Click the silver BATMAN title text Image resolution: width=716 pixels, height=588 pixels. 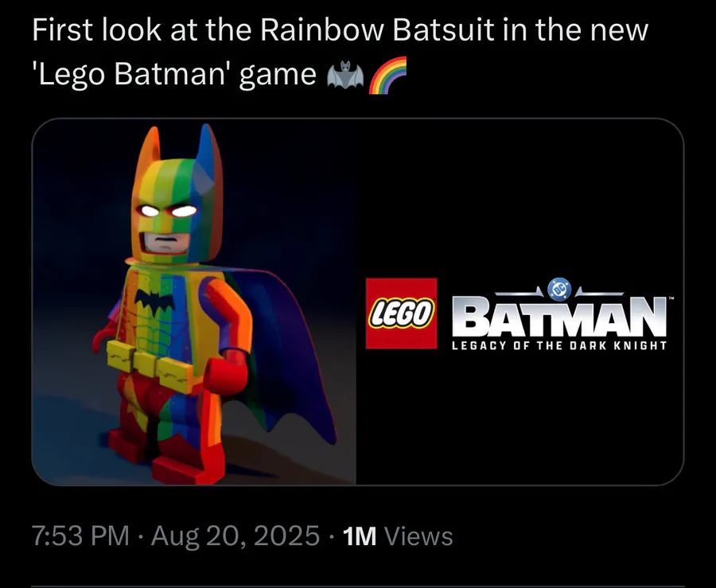point(559,316)
